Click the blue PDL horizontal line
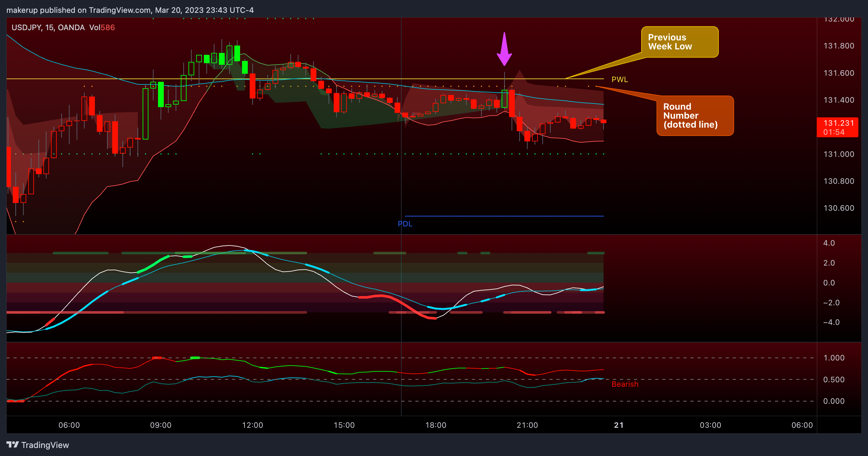This screenshot has width=868, height=456. [x=504, y=216]
